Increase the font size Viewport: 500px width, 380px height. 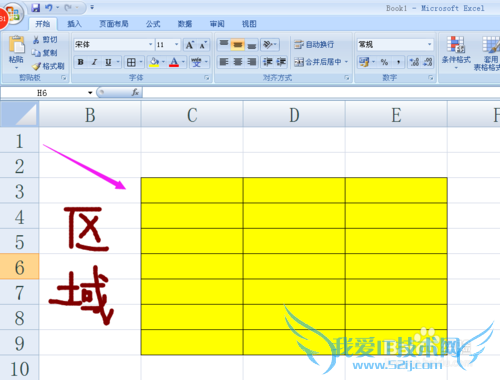[x=190, y=45]
